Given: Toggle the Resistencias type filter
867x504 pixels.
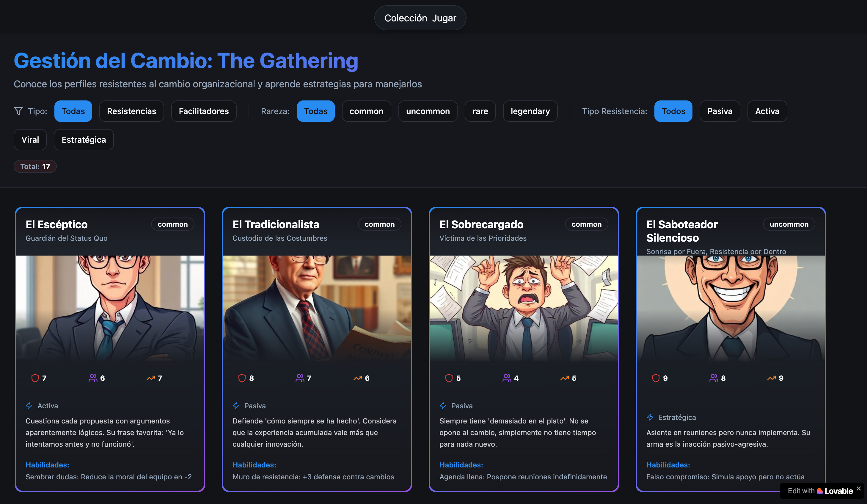Looking at the screenshot, I should pyautogui.click(x=131, y=111).
